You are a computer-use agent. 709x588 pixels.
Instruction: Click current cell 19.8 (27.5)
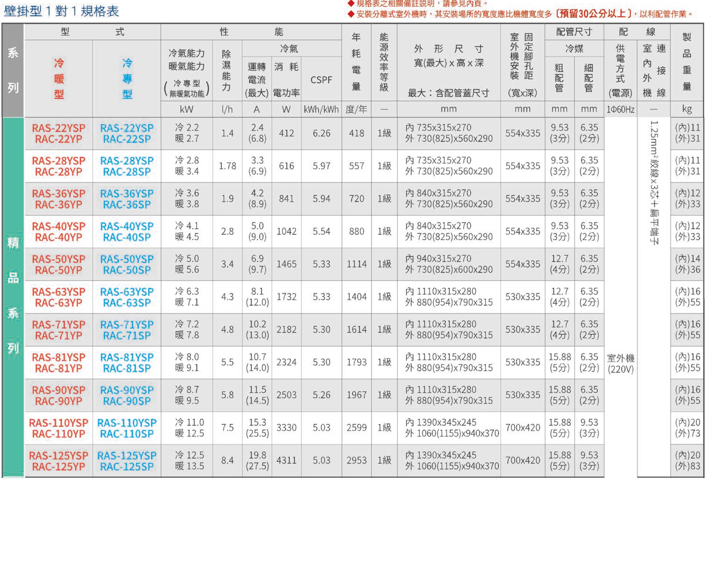[x=257, y=461]
